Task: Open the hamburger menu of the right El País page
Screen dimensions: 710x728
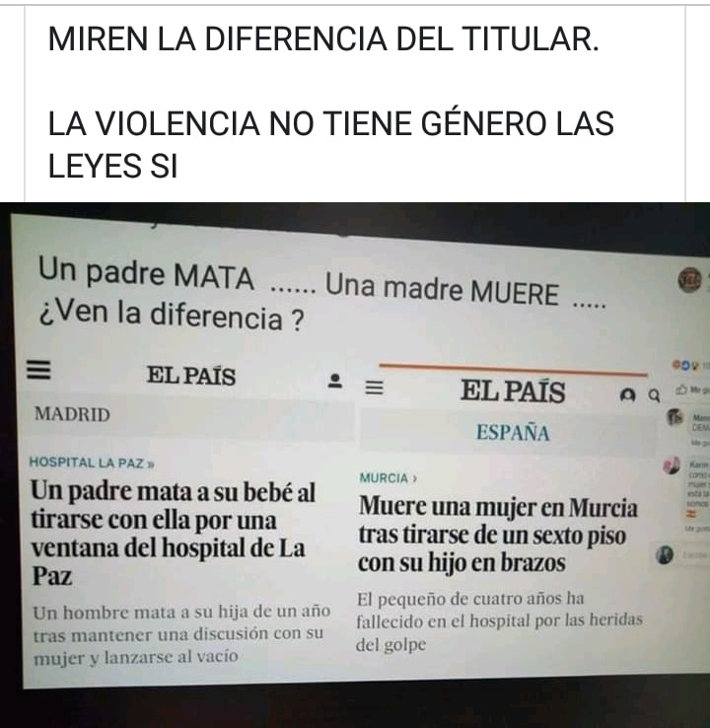Action: coord(374,388)
